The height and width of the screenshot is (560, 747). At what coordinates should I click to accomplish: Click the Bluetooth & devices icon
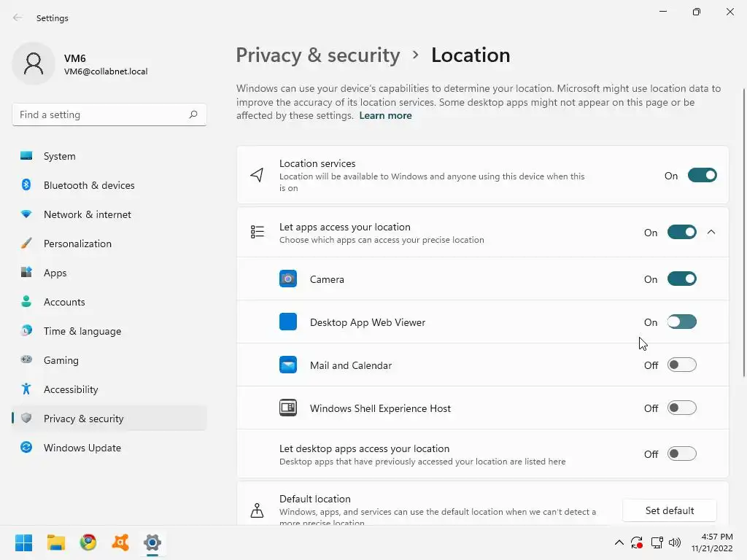coord(26,185)
